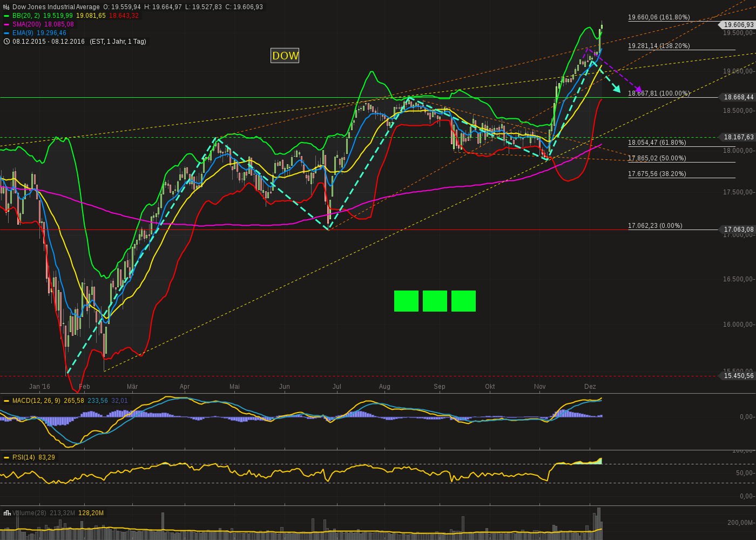Click the 15.450,56 price tag
The height and width of the screenshot is (540, 756).
click(x=738, y=376)
